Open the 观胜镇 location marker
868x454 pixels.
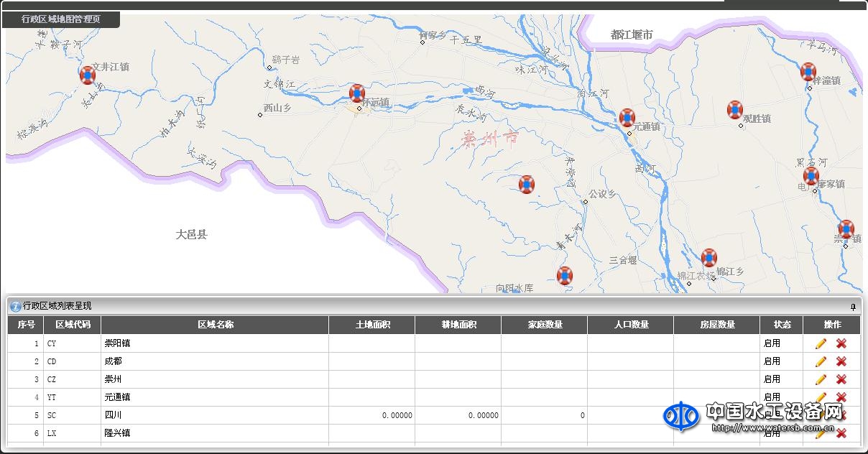pyautogui.click(x=734, y=109)
